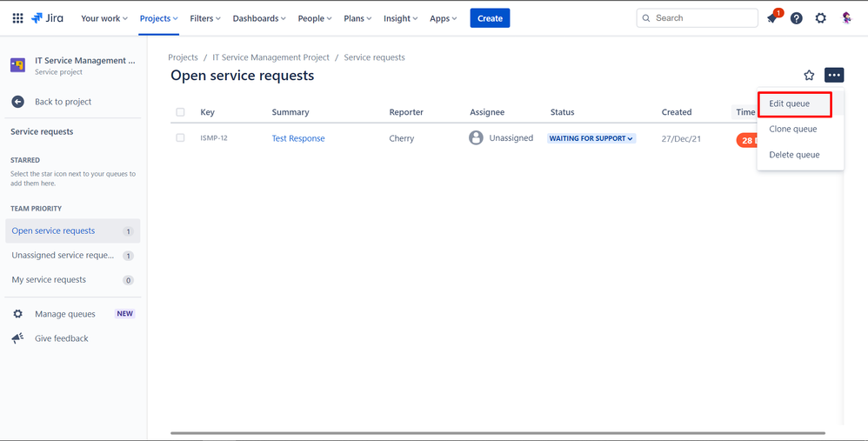Click the three-dot more actions button
868x441 pixels.
coord(834,76)
